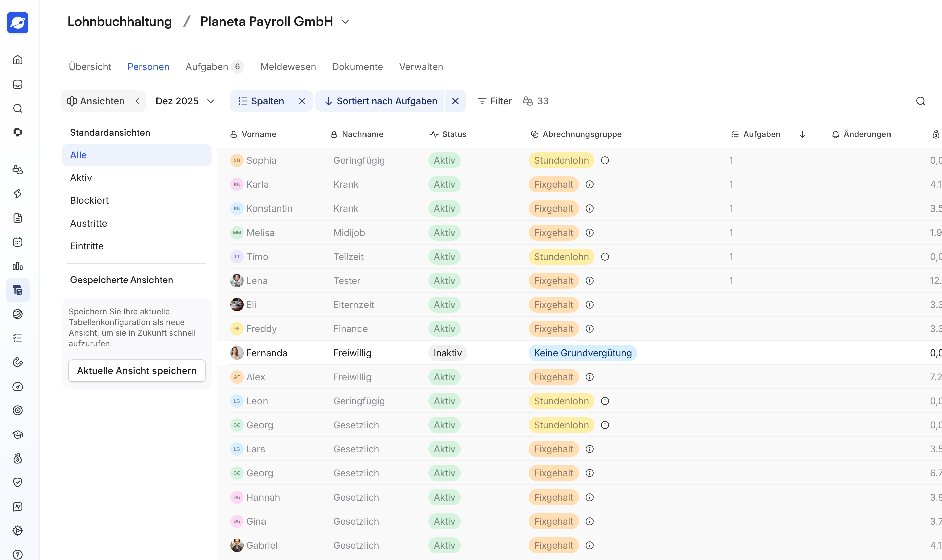Screen dimensions: 942x560
Task: Open the Filter button
Action: 495,101
